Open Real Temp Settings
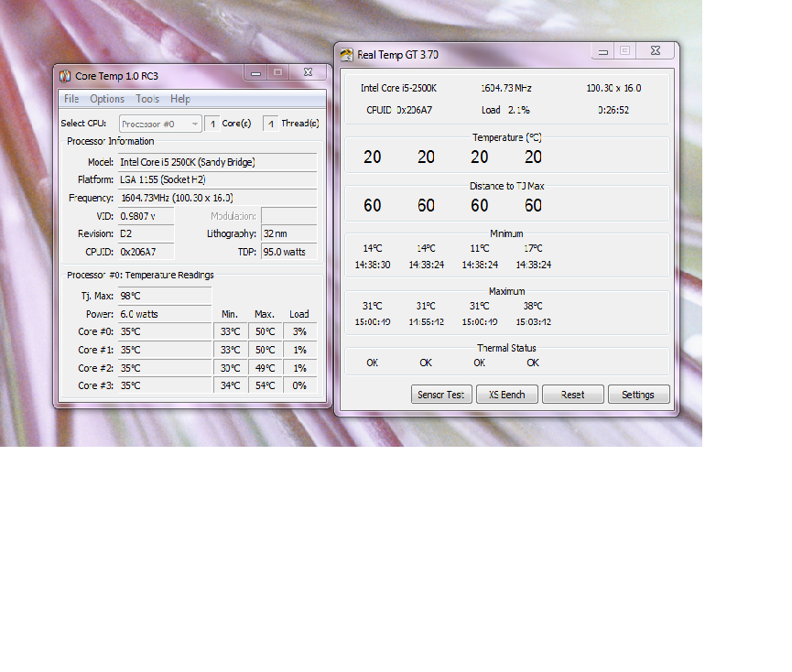792x672 pixels. click(x=638, y=395)
